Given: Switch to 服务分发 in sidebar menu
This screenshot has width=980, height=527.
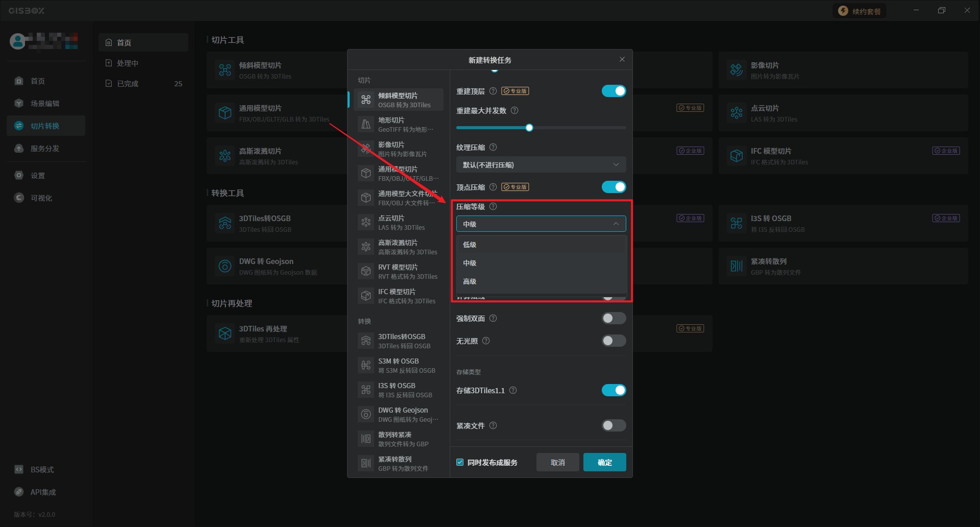Looking at the screenshot, I should [x=45, y=149].
